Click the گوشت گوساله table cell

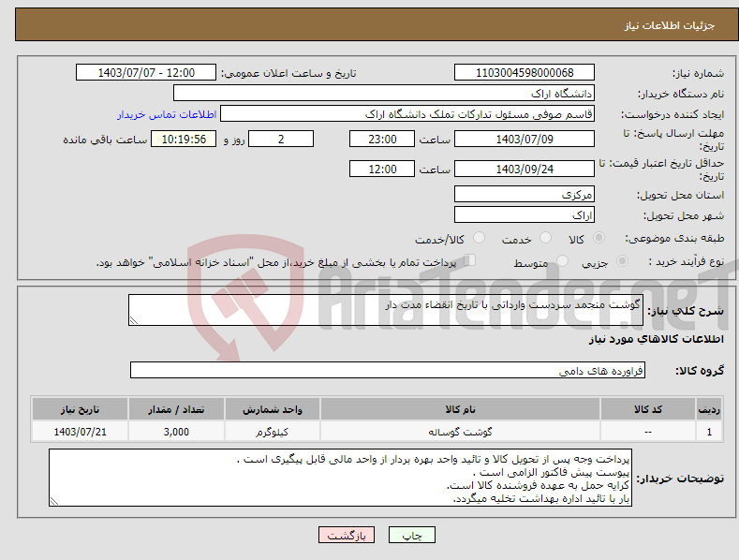coord(460,432)
